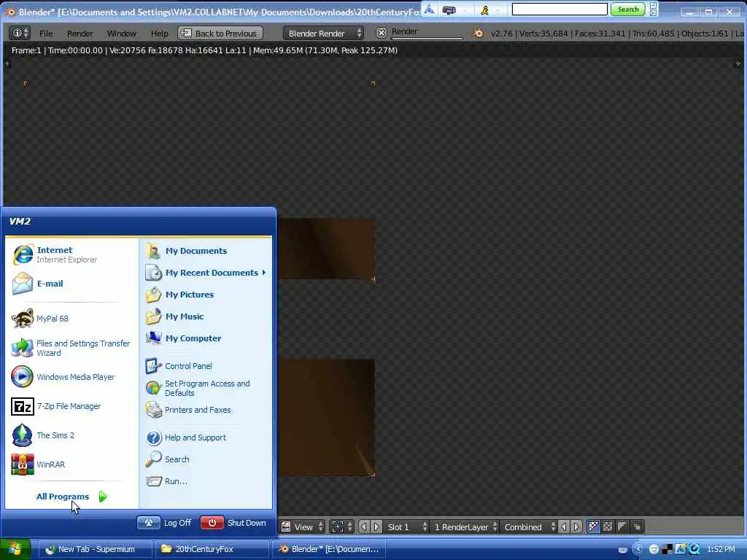The width and height of the screenshot is (747, 560).
Task: Open My Pictures folder
Action: [x=206, y=295]
